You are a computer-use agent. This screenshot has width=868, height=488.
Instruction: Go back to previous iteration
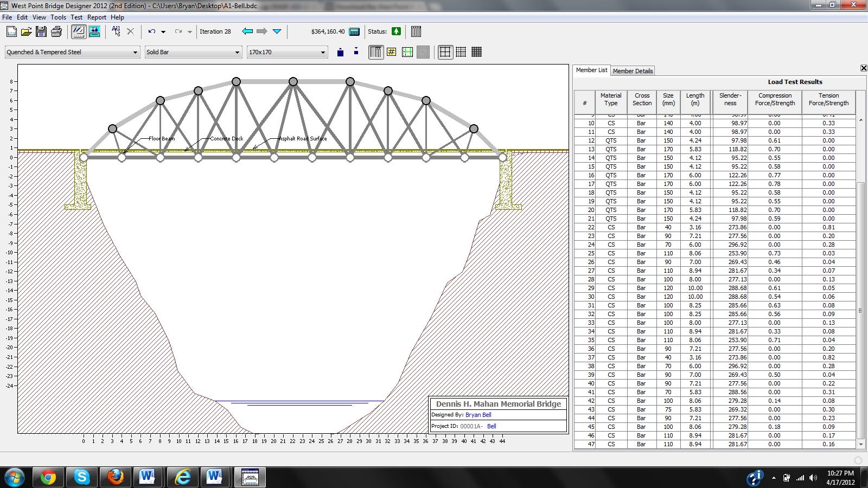pyautogui.click(x=247, y=31)
